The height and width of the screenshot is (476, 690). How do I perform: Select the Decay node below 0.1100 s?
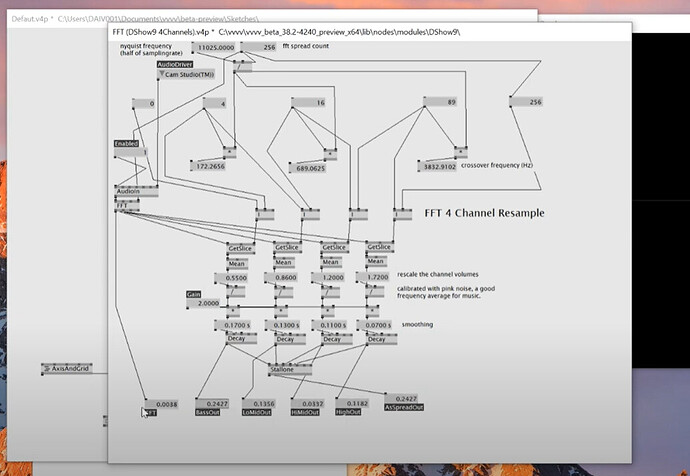coord(337,339)
